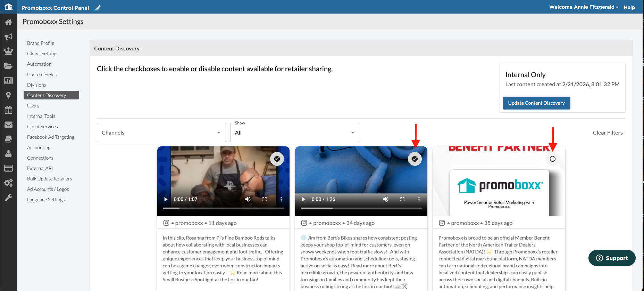Open the folder icon in sidebar

click(x=8, y=66)
